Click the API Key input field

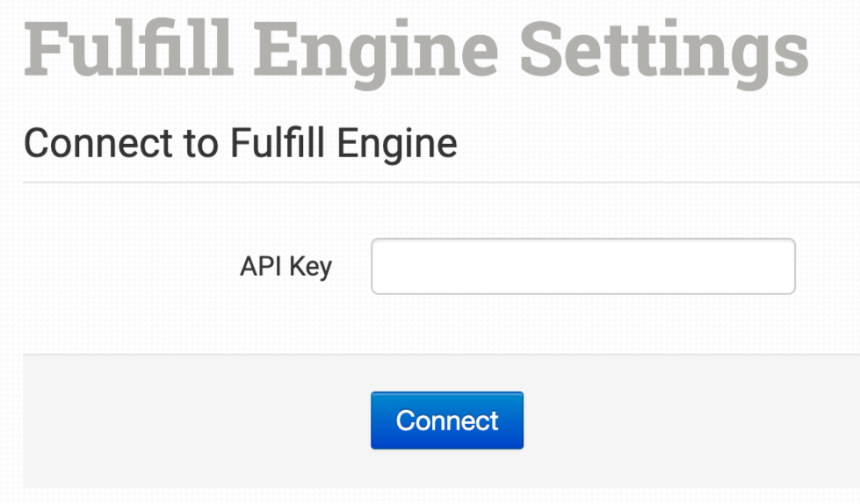[x=582, y=266]
